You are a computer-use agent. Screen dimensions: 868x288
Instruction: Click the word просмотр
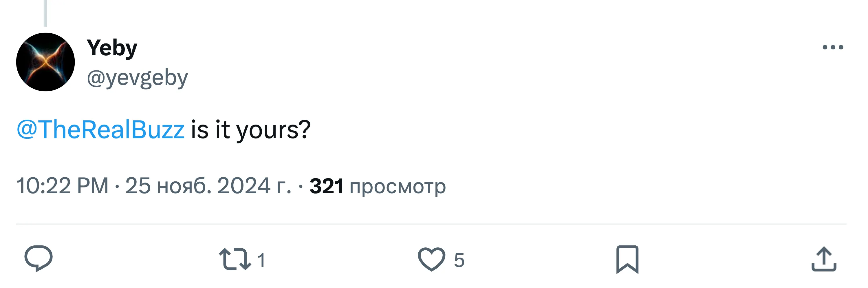[x=398, y=187]
